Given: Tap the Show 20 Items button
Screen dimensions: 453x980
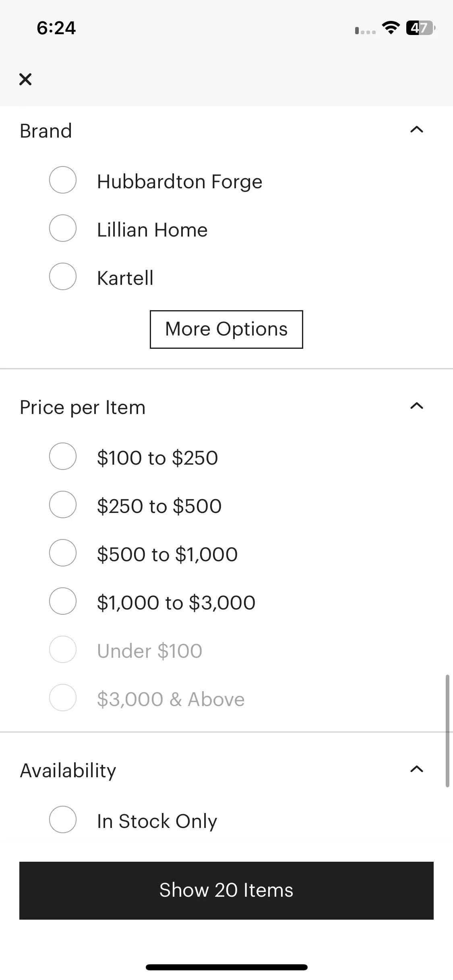Looking at the screenshot, I should pyautogui.click(x=226, y=891).
